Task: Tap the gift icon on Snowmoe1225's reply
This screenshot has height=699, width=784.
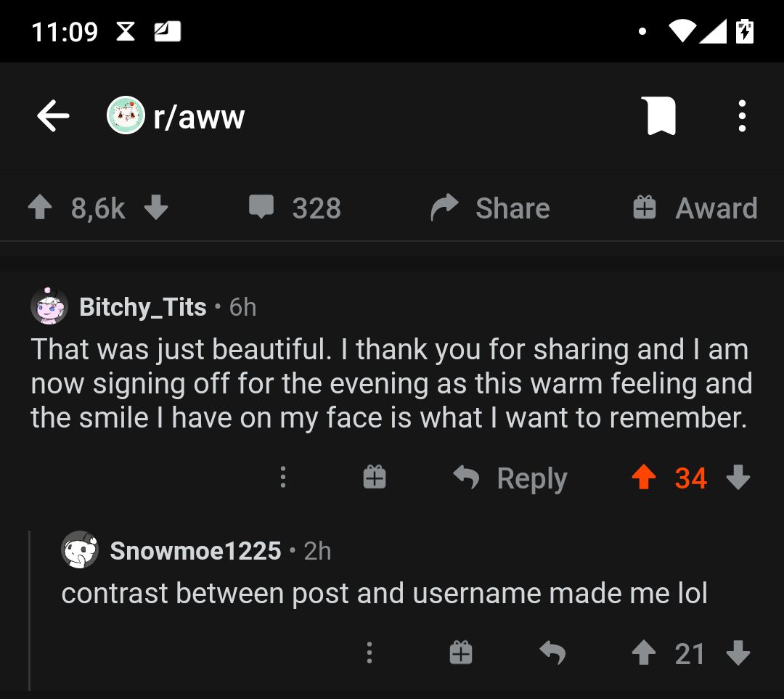Action: [x=461, y=653]
